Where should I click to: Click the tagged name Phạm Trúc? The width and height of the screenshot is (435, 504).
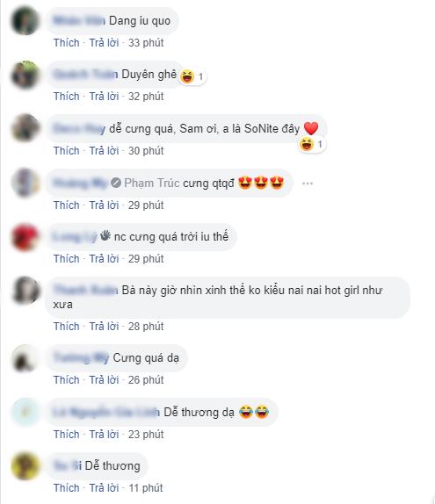pyautogui.click(x=152, y=184)
